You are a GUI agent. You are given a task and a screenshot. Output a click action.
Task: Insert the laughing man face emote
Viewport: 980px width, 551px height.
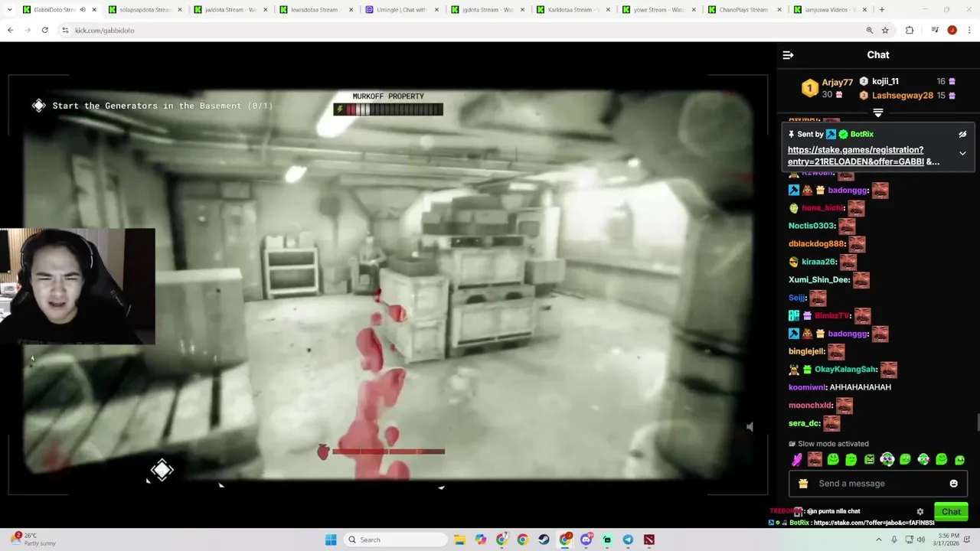click(x=815, y=459)
